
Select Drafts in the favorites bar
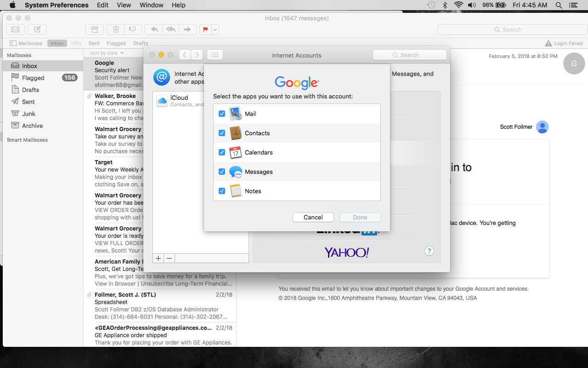click(141, 43)
